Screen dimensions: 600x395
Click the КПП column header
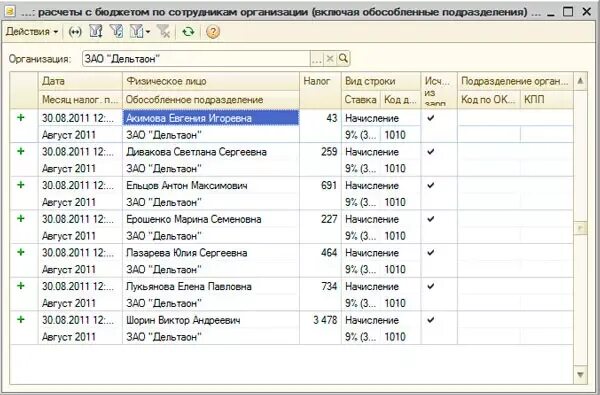tap(546, 100)
